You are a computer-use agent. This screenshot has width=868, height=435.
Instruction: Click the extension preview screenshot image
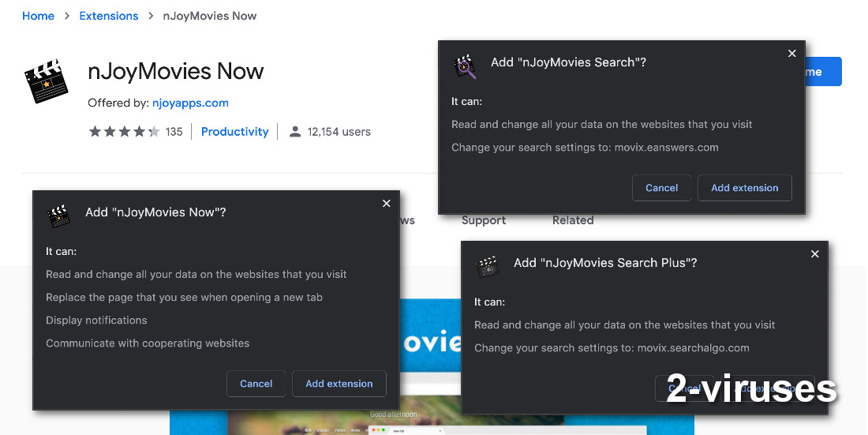point(432,367)
